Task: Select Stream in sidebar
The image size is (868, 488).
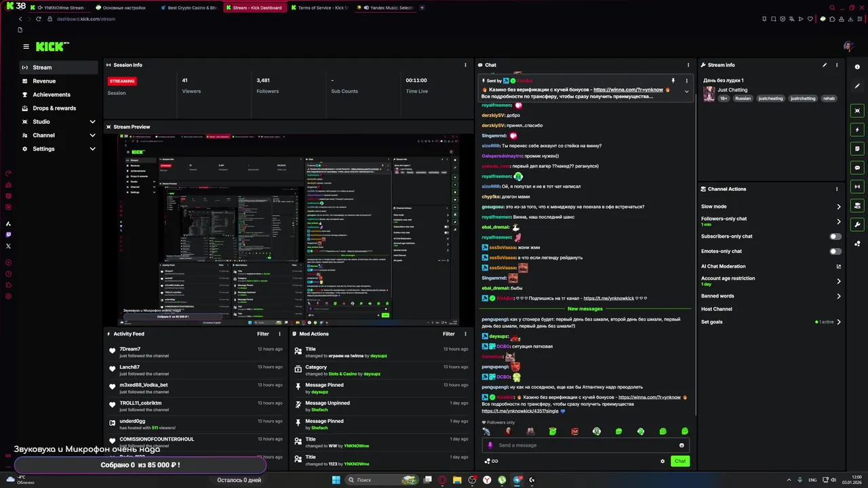Action: (x=59, y=68)
